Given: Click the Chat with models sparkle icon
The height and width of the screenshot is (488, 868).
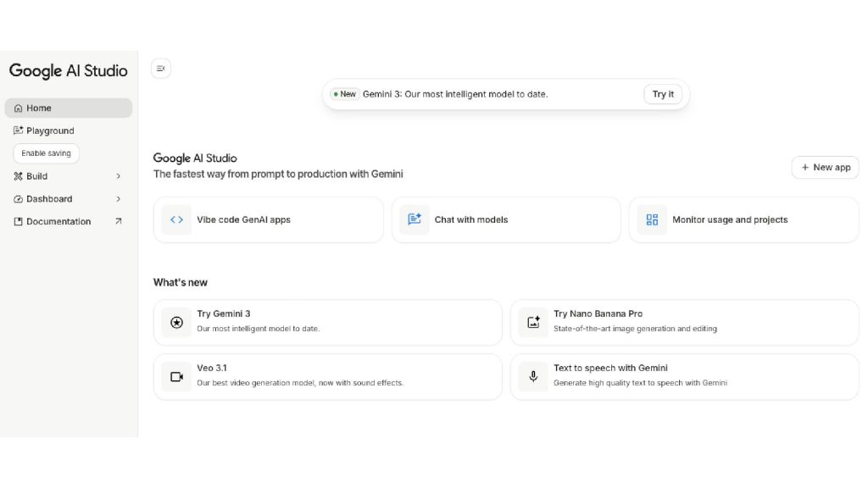Looking at the screenshot, I should pos(415,219).
